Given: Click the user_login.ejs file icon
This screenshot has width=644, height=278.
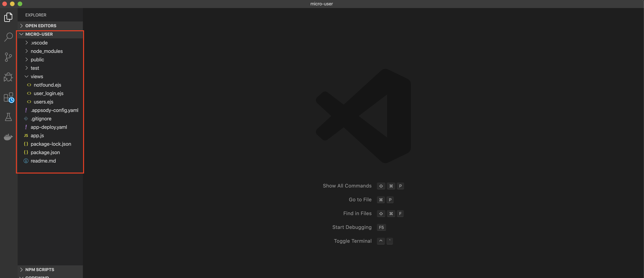Looking at the screenshot, I should 29,93.
